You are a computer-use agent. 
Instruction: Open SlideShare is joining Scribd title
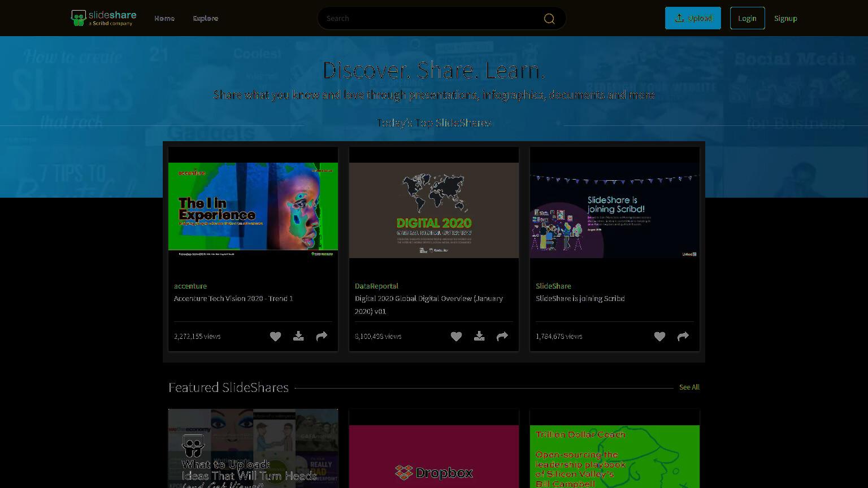click(x=580, y=298)
